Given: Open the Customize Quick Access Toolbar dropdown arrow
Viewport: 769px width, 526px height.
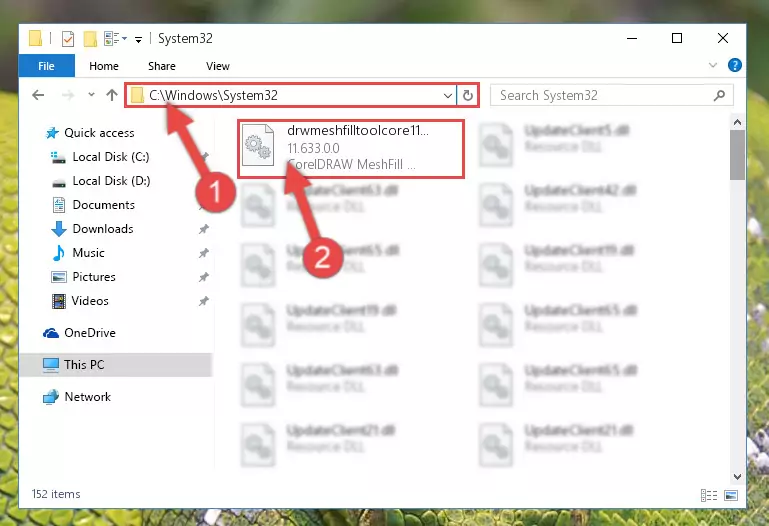Looking at the screenshot, I should click(x=139, y=39).
